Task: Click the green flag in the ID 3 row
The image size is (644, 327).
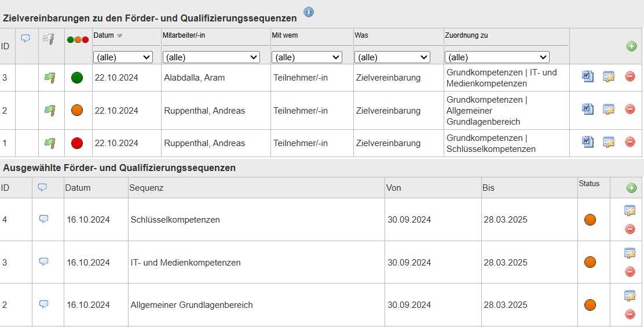Action: (50, 77)
